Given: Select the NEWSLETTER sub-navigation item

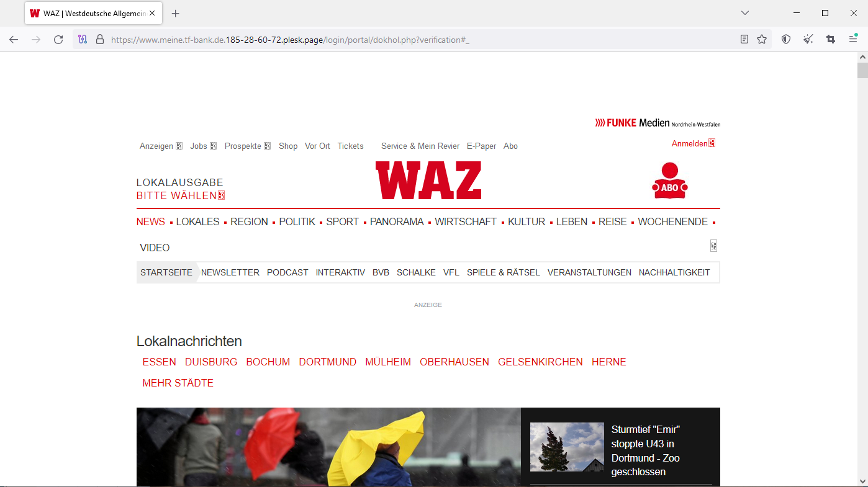Looking at the screenshot, I should point(230,272).
